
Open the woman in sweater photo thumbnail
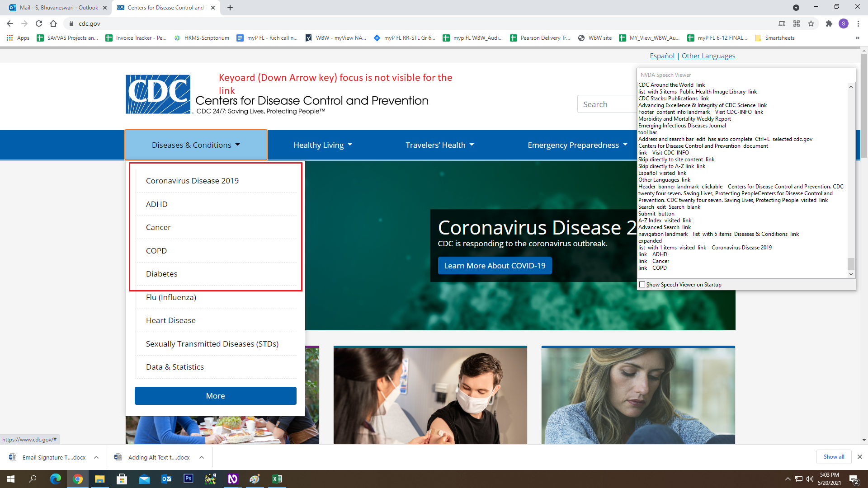(638, 395)
